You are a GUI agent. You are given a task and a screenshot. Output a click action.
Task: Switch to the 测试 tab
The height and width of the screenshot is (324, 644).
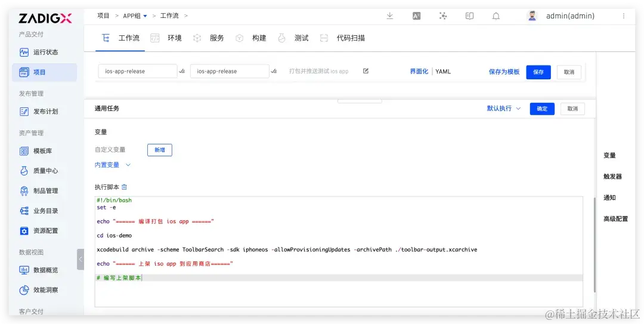293,38
